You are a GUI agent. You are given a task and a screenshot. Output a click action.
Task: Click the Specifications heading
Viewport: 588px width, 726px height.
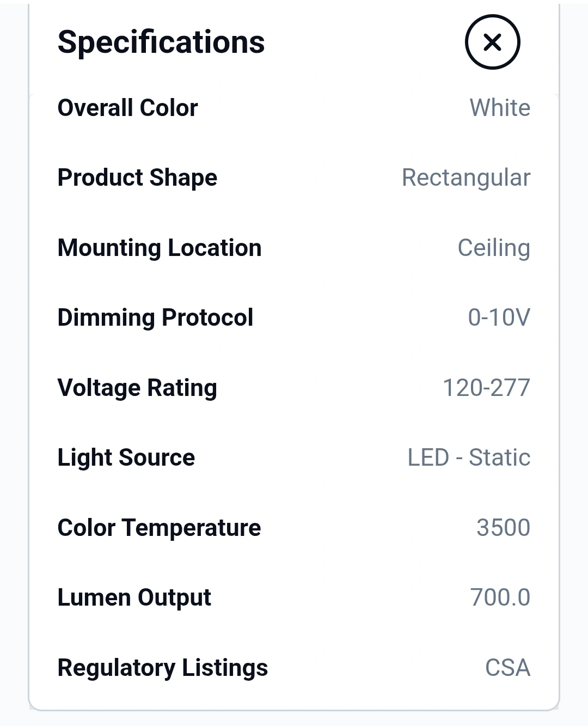click(161, 42)
